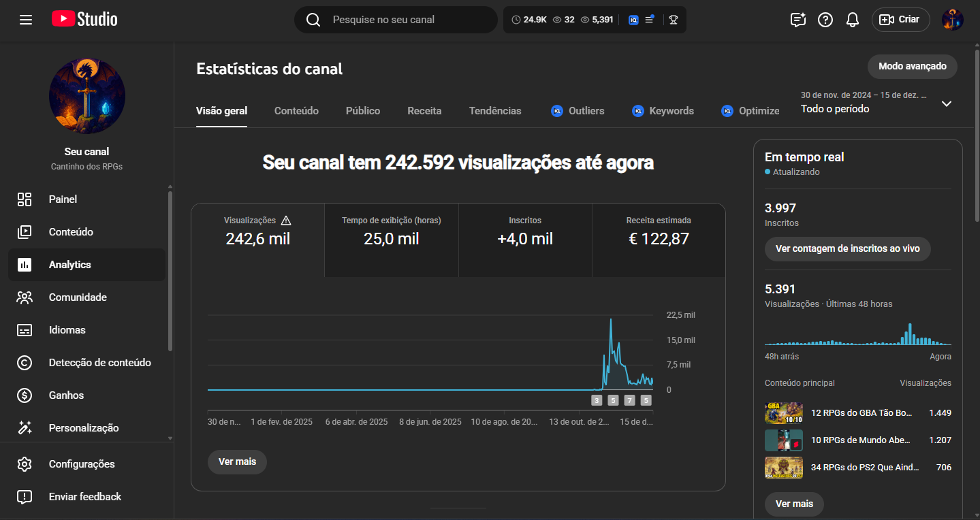Click the view count 706
The height and width of the screenshot is (520, 980).
coord(944,468)
